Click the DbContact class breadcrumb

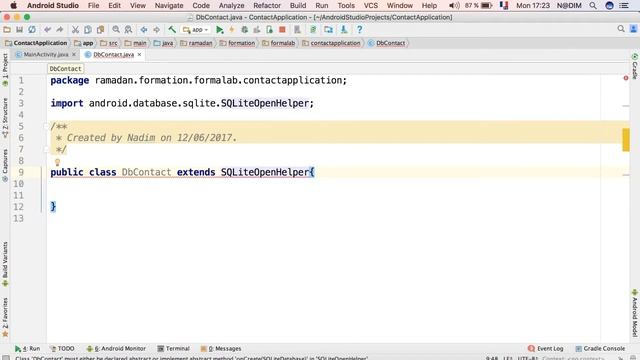click(x=387, y=43)
